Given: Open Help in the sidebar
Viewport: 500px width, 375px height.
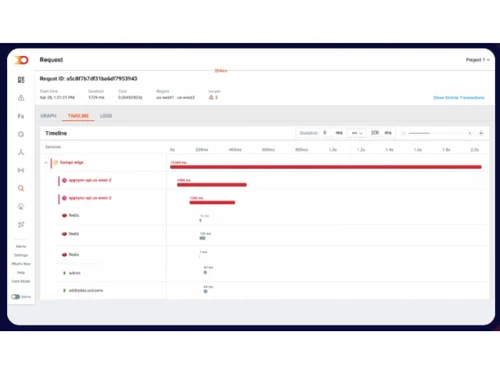Looking at the screenshot, I should coord(21,272).
